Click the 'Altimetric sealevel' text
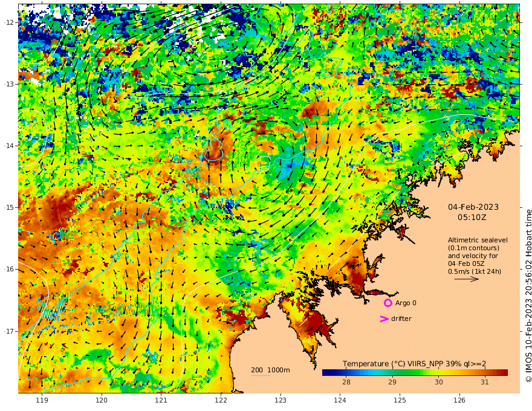 coord(478,240)
